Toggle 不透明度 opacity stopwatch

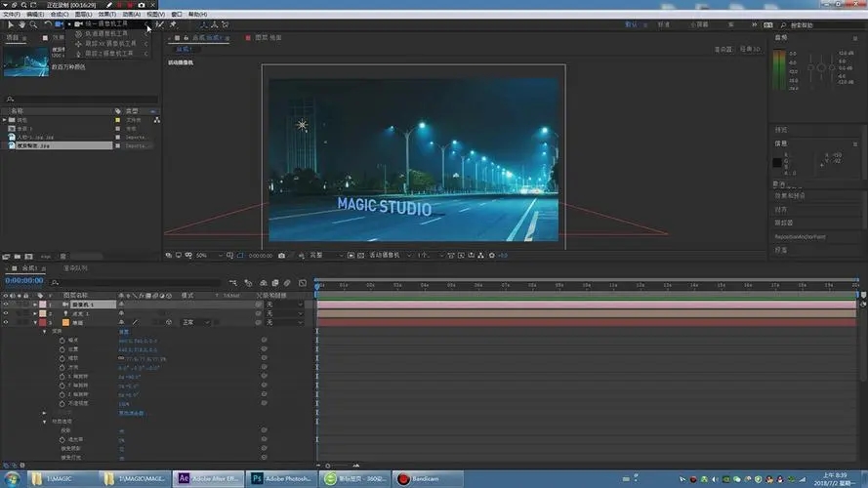tap(62, 403)
